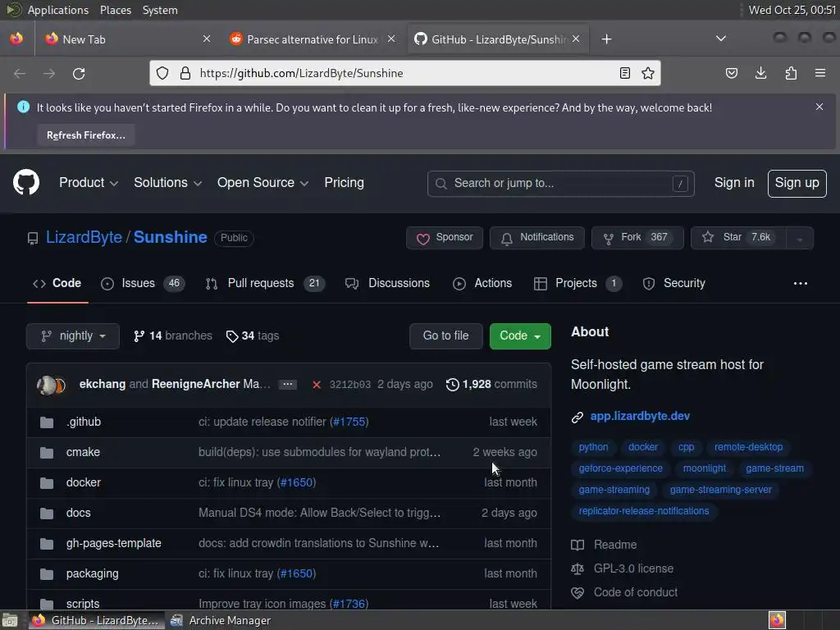Open Archive Manager from the taskbar

(x=221, y=620)
